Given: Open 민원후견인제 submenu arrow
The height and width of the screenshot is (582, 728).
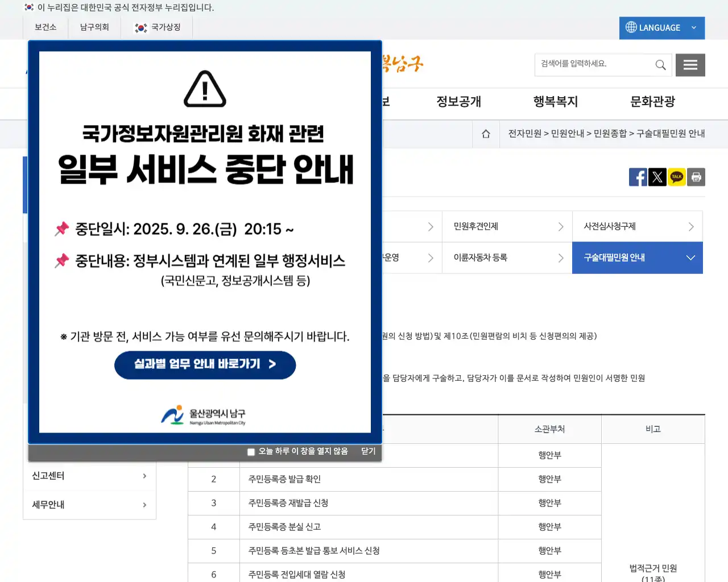Looking at the screenshot, I should [x=561, y=227].
